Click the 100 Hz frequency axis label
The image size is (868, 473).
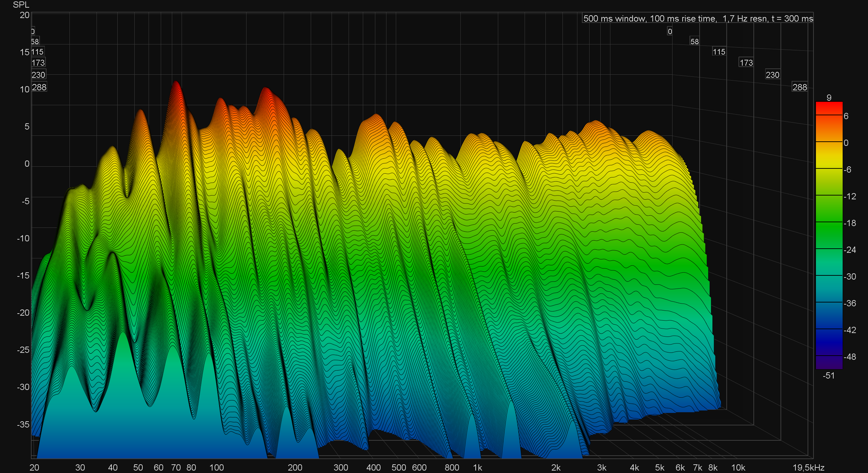[216, 467]
